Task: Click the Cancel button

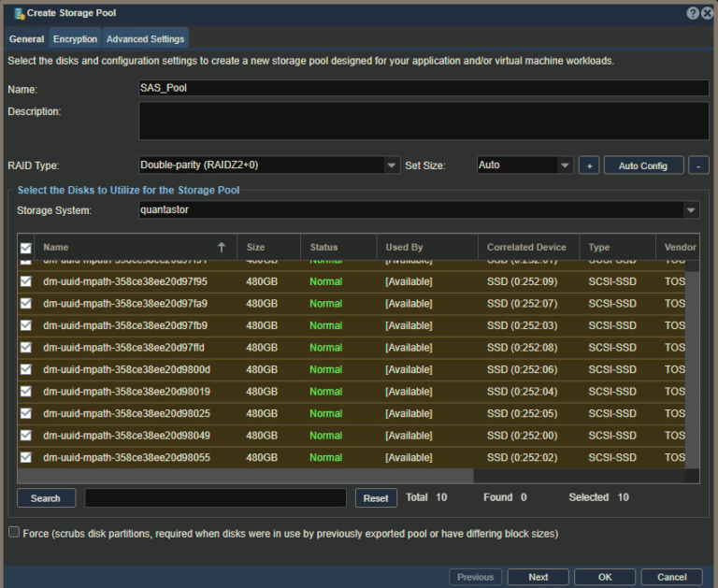Action: point(672,577)
